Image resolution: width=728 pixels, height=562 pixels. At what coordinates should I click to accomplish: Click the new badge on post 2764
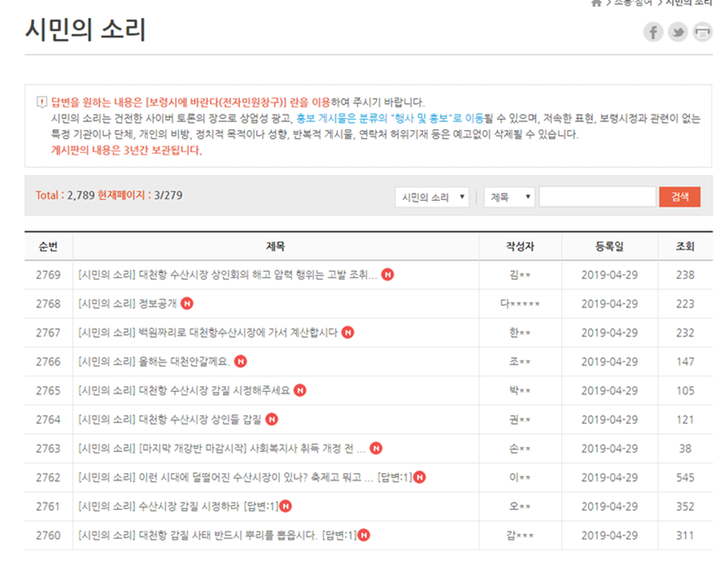[x=272, y=419]
